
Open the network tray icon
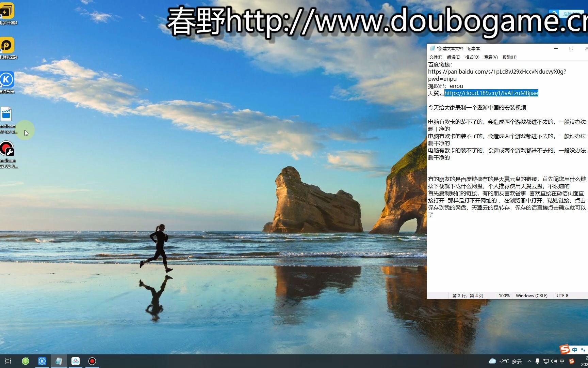pos(545,361)
